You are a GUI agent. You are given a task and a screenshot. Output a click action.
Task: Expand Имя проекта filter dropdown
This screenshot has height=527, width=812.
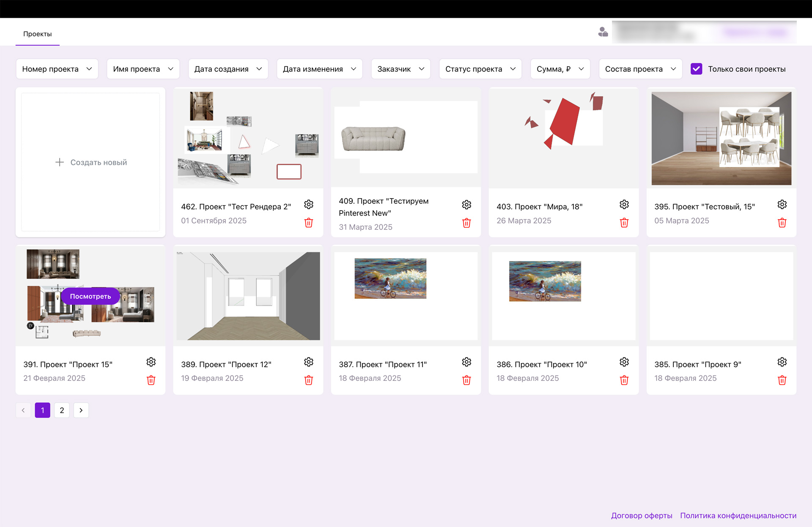143,69
